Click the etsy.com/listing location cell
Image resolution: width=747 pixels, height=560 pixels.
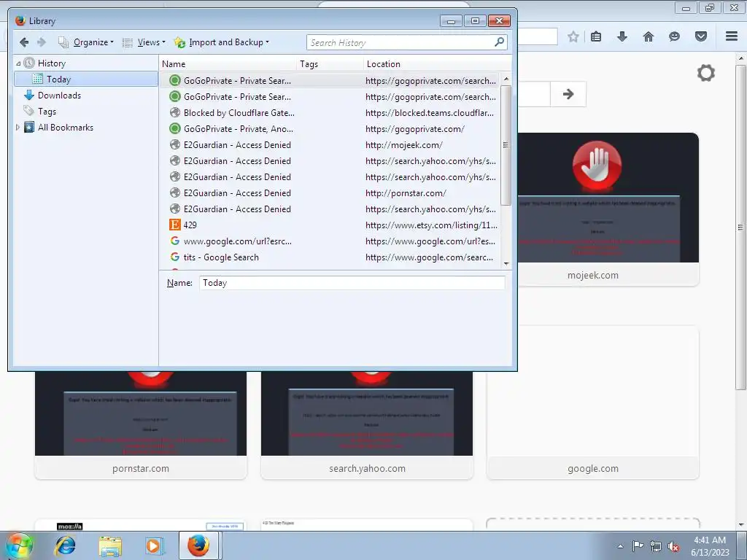pos(431,225)
